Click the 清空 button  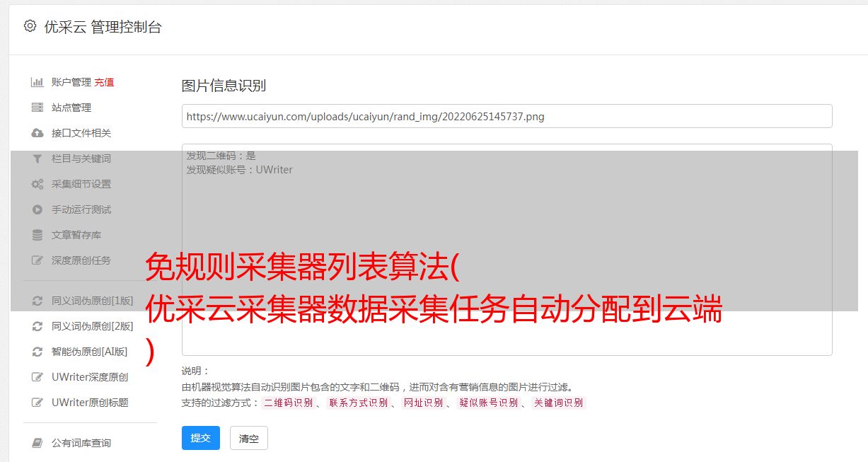pyautogui.click(x=249, y=438)
